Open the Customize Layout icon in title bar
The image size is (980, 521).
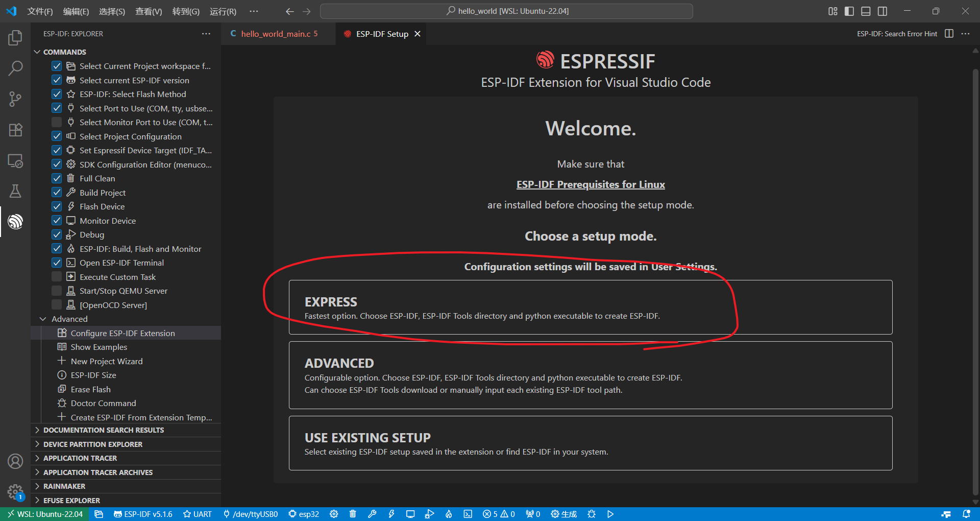click(832, 11)
